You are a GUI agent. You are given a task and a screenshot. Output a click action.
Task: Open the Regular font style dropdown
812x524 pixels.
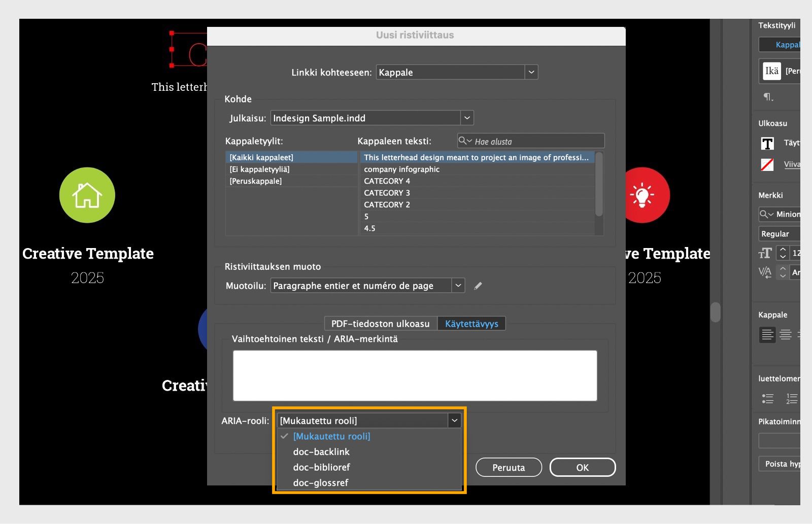pyautogui.click(x=779, y=234)
